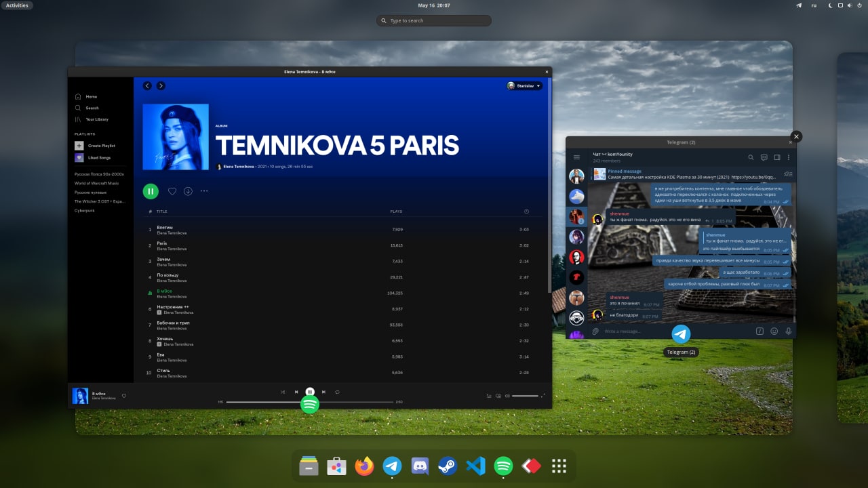Save album with the heart icon

click(172, 191)
